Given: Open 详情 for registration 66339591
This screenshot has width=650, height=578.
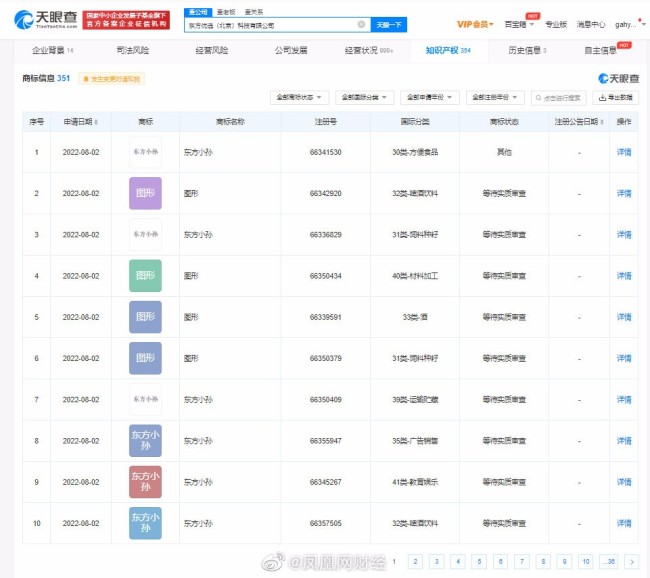Looking at the screenshot, I should 624,317.
